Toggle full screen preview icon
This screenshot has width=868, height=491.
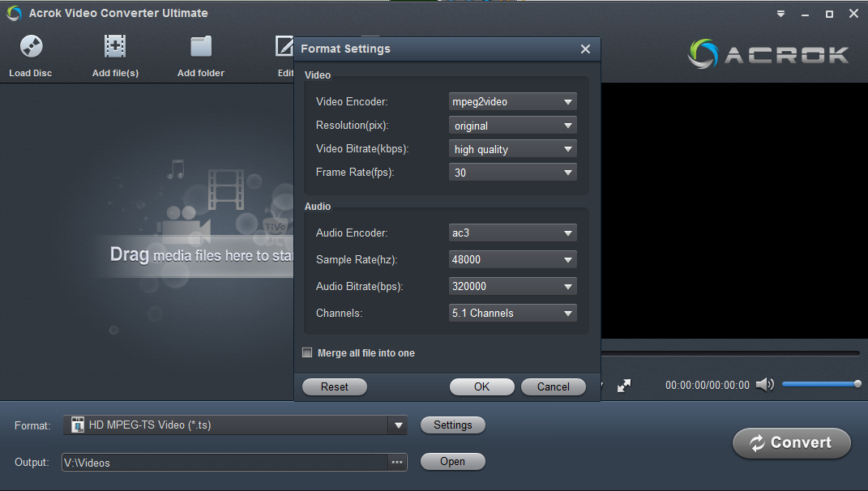pos(624,386)
